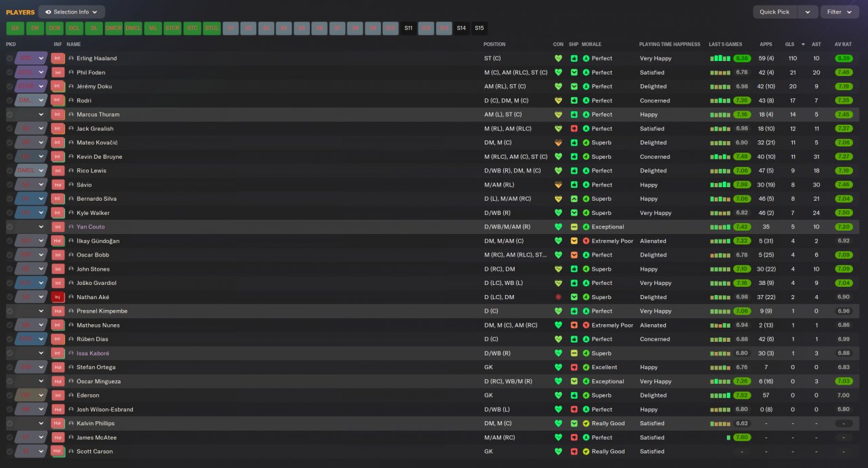
Task: Open Jérémy Doku's name link
Action: pyautogui.click(x=94, y=87)
